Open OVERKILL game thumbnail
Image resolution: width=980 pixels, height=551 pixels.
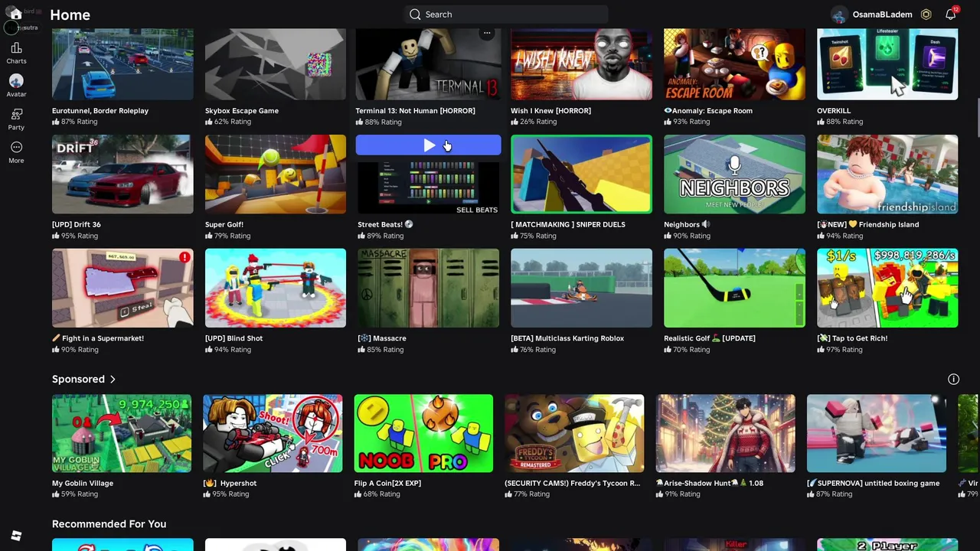887,64
